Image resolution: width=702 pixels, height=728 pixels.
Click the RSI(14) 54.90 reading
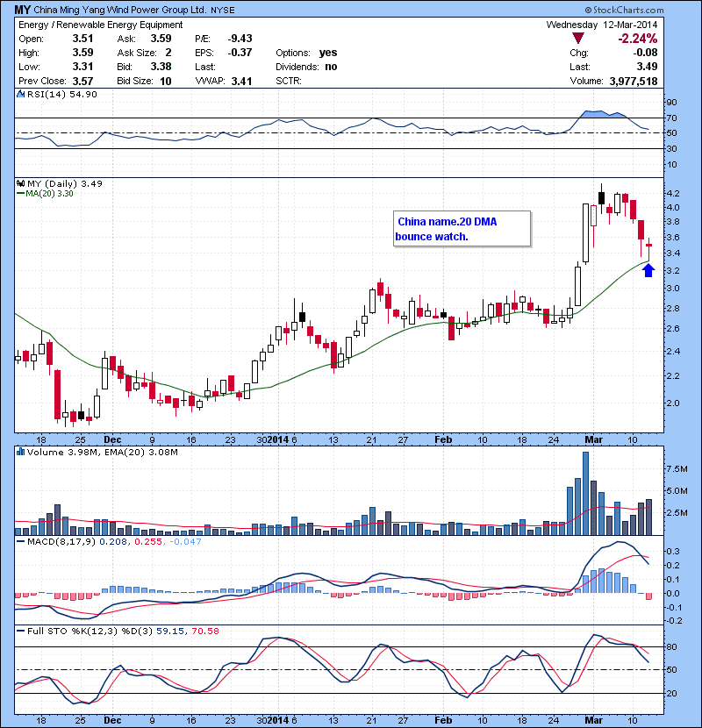click(61, 94)
